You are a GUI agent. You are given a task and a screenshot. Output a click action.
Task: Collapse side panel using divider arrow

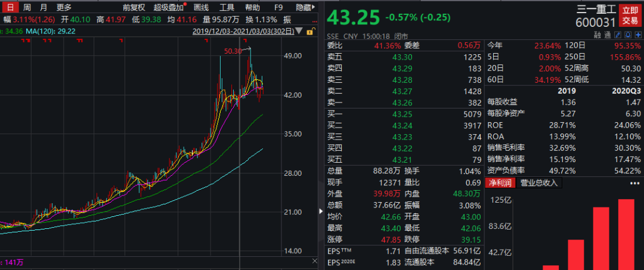(x=320, y=212)
